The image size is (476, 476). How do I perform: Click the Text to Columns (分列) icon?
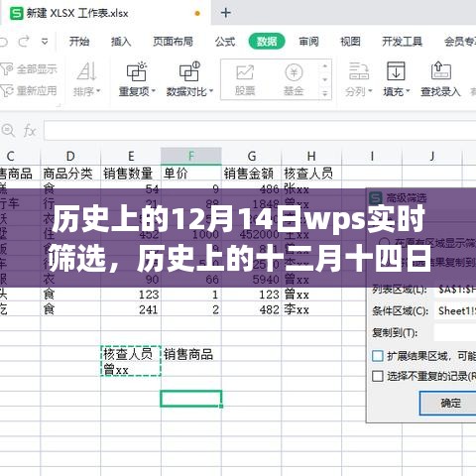359,71
